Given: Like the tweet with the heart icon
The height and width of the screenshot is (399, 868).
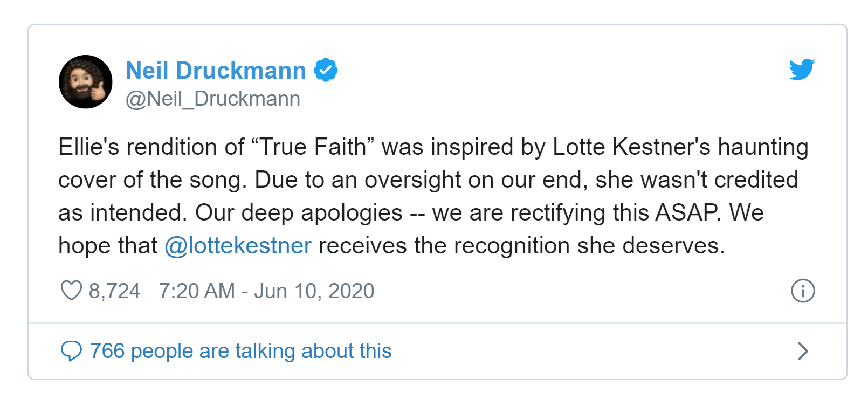Looking at the screenshot, I should (x=71, y=291).
